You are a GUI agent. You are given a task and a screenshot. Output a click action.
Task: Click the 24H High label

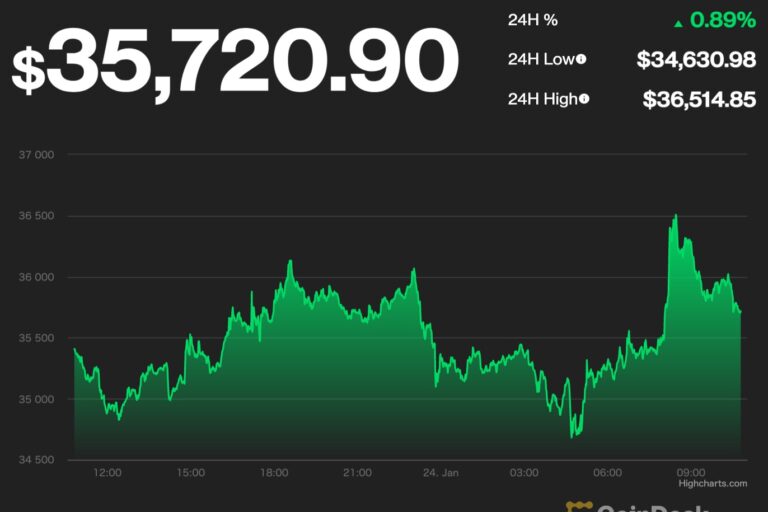[543, 99]
